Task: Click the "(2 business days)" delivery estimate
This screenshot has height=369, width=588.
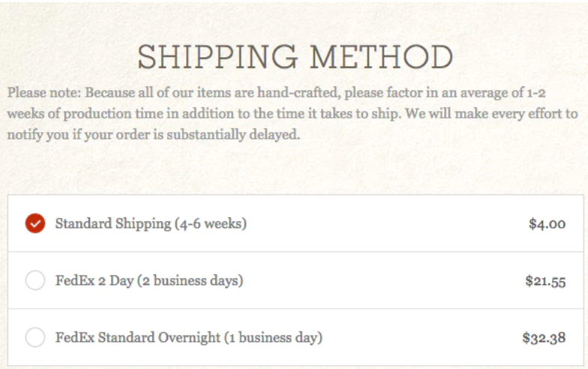Action: coord(190,280)
